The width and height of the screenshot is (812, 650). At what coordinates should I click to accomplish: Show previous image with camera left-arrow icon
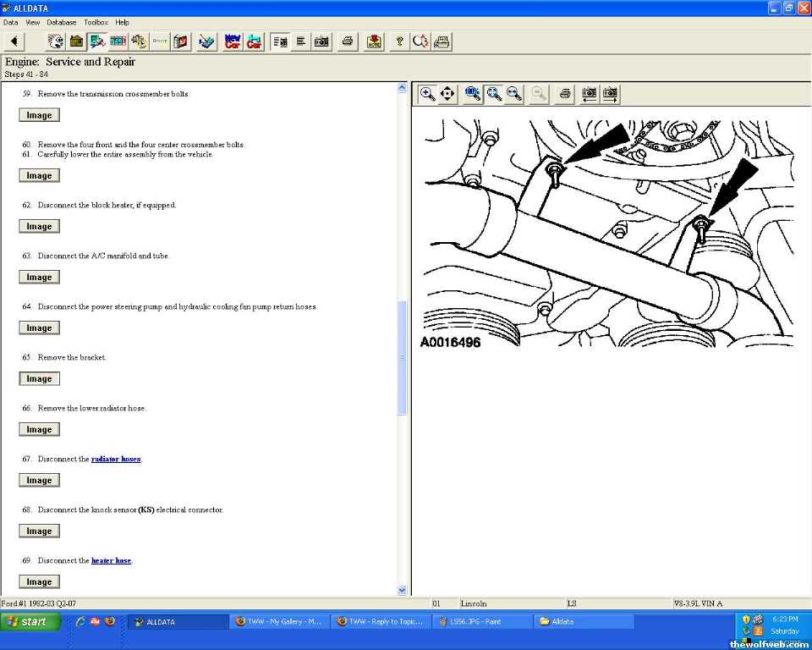click(590, 94)
